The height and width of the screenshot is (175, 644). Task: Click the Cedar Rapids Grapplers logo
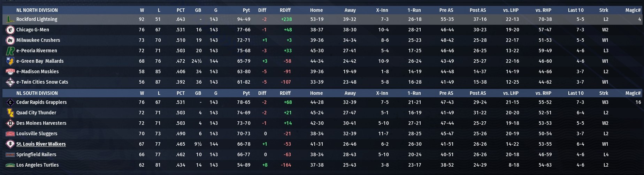[10, 102]
